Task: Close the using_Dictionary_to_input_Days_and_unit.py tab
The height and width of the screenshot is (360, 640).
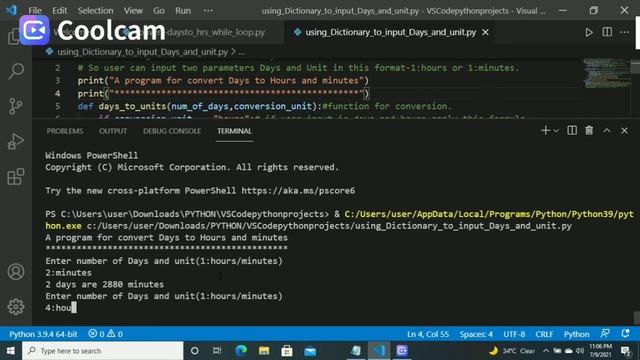Action: pyautogui.click(x=485, y=32)
